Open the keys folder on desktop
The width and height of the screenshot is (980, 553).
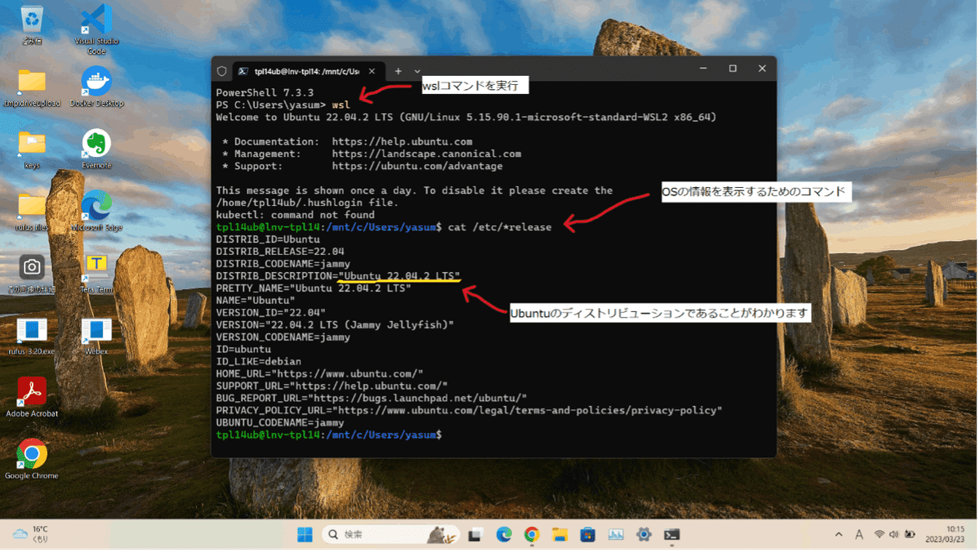click(32, 150)
